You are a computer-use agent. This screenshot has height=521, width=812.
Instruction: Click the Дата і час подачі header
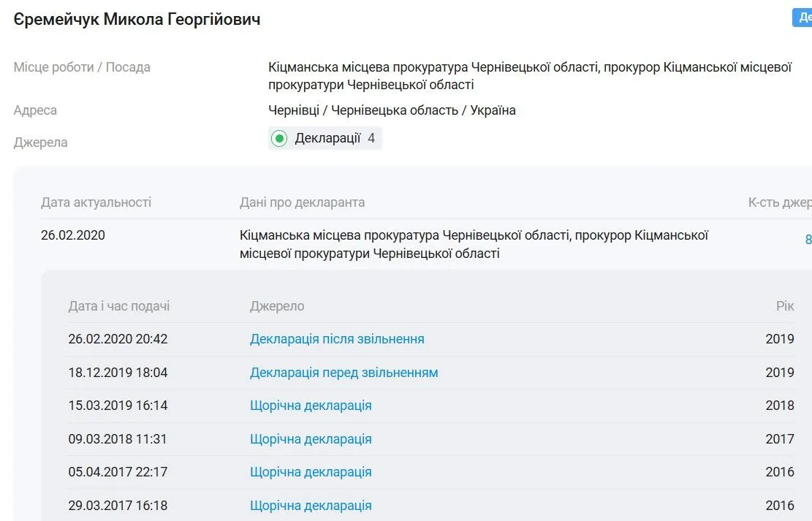pyautogui.click(x=119, y=306)
